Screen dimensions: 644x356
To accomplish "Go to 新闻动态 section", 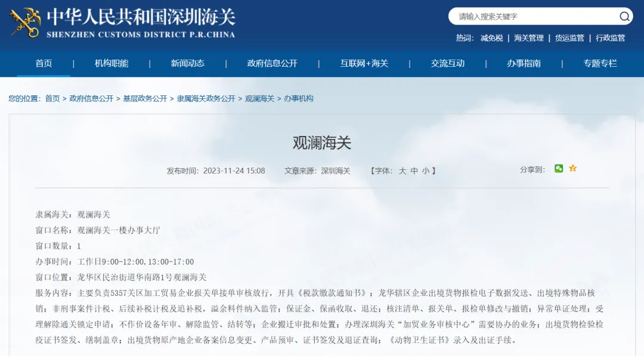I will click(188, 63).
